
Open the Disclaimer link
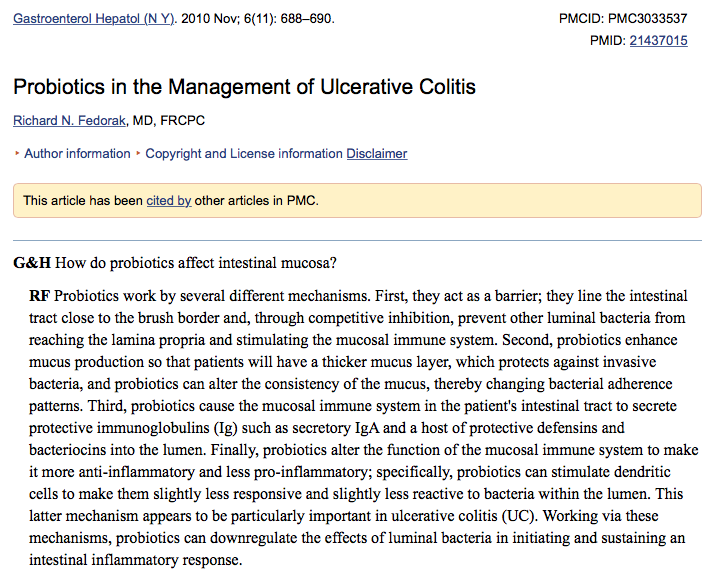pos(377,154)
